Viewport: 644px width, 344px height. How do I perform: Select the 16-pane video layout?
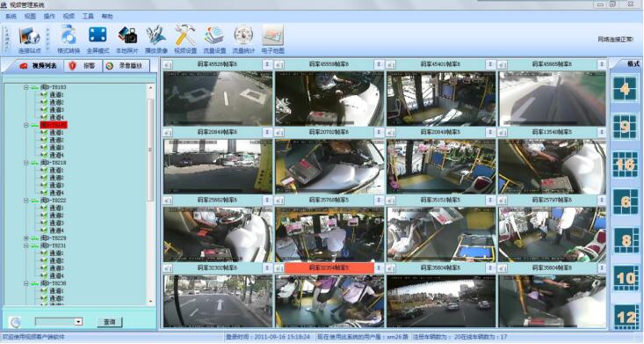[x=625, y=165]
